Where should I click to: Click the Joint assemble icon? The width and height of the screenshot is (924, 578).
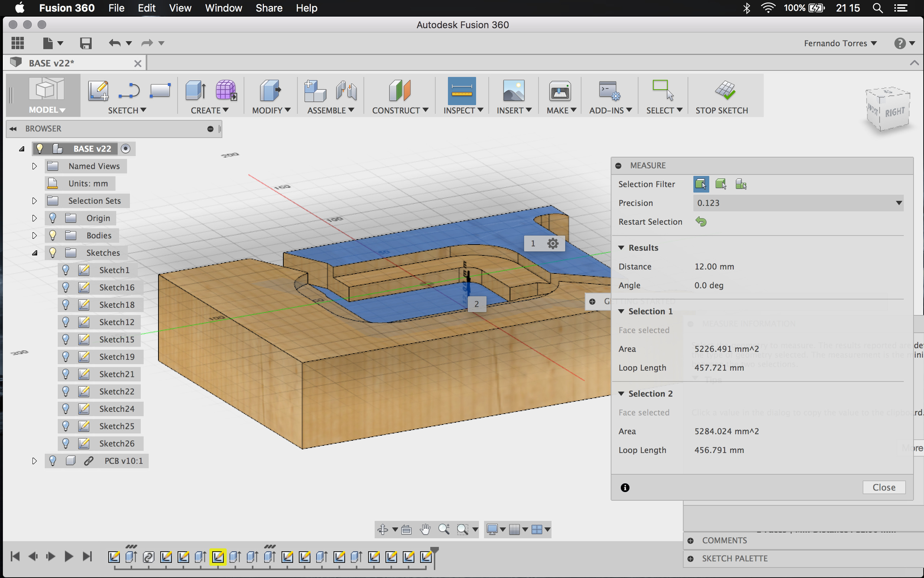click(346, 91)
